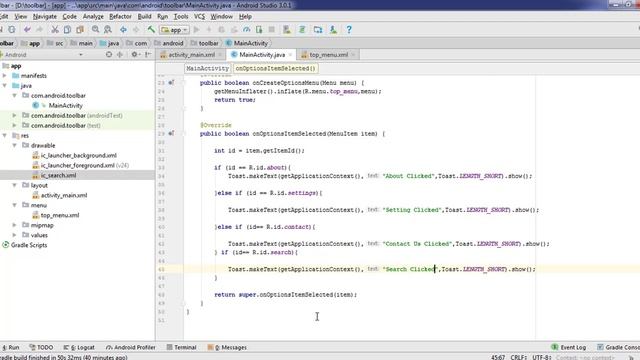Open SDK Manager icon
640x360 pixels.
coord(333,29)
